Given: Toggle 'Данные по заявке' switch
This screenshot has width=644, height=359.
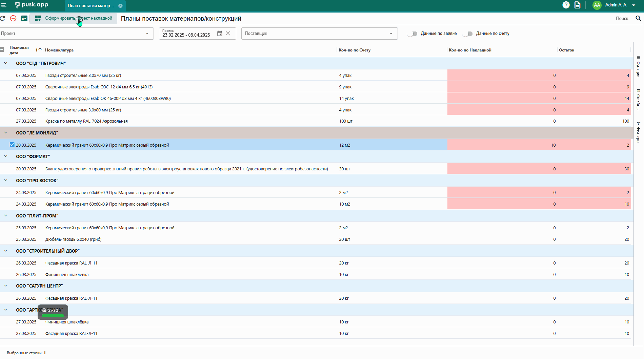Looking at the screenshot, I should tap(412, 34).
